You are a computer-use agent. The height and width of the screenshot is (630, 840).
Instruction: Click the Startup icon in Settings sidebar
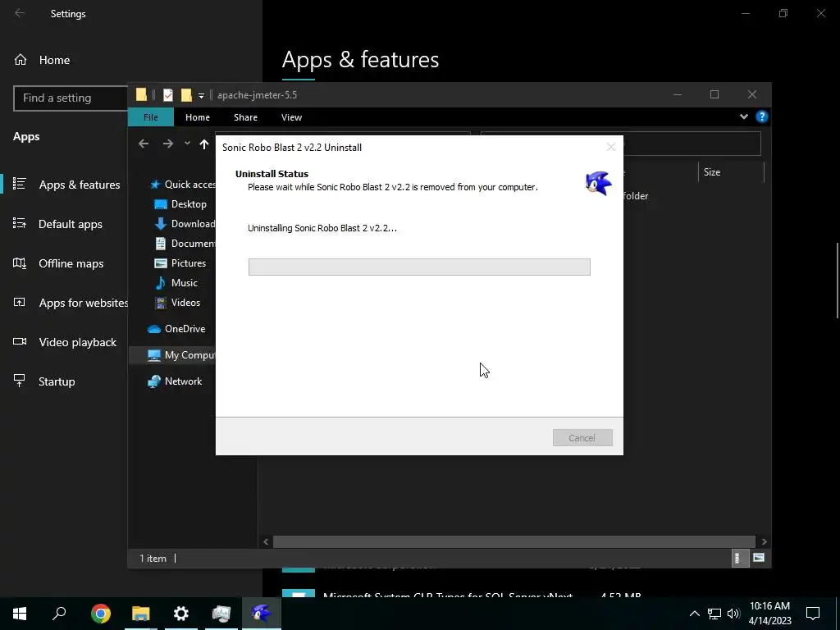[x=20, y=381]
